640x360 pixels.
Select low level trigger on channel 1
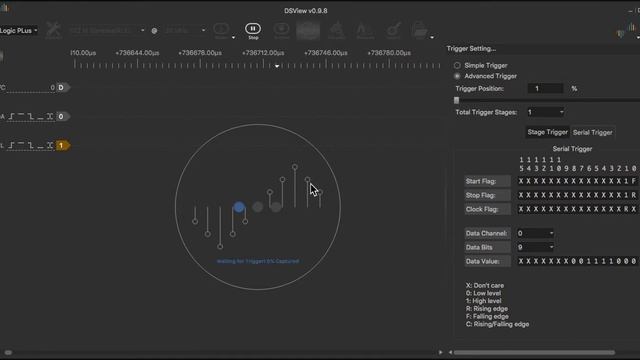click(x=40, y=146)
